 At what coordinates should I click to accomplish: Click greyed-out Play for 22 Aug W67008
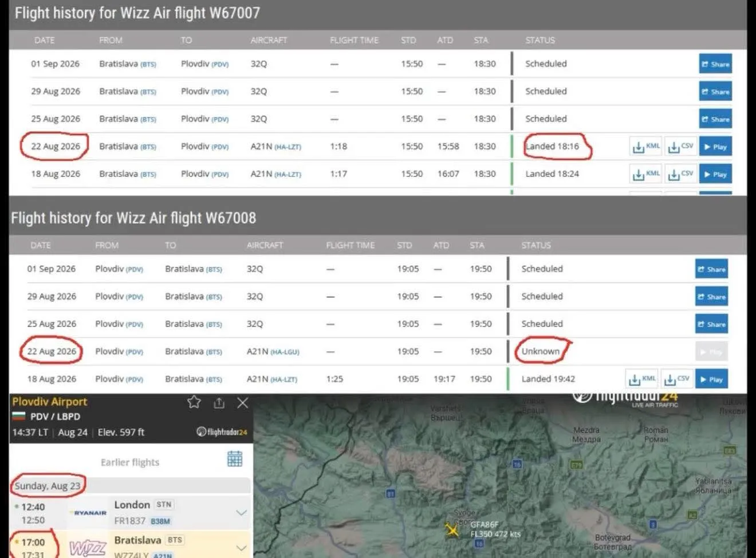tap(711, 351)
